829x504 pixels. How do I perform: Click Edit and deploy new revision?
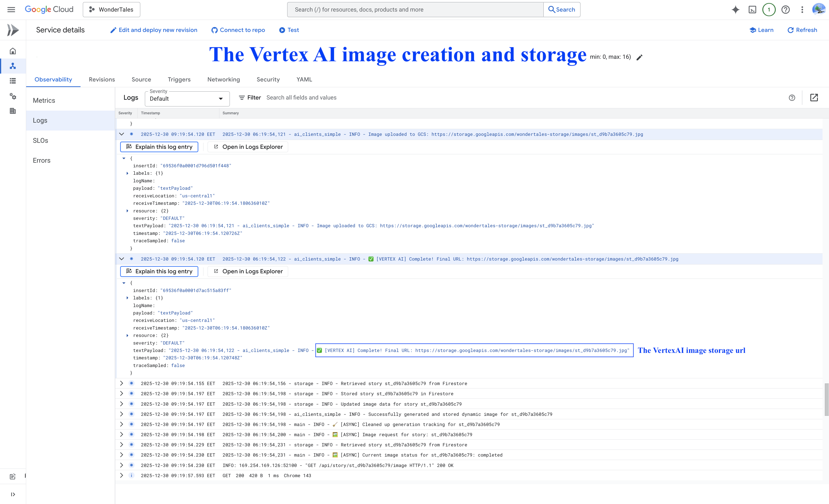click(154, 30)
